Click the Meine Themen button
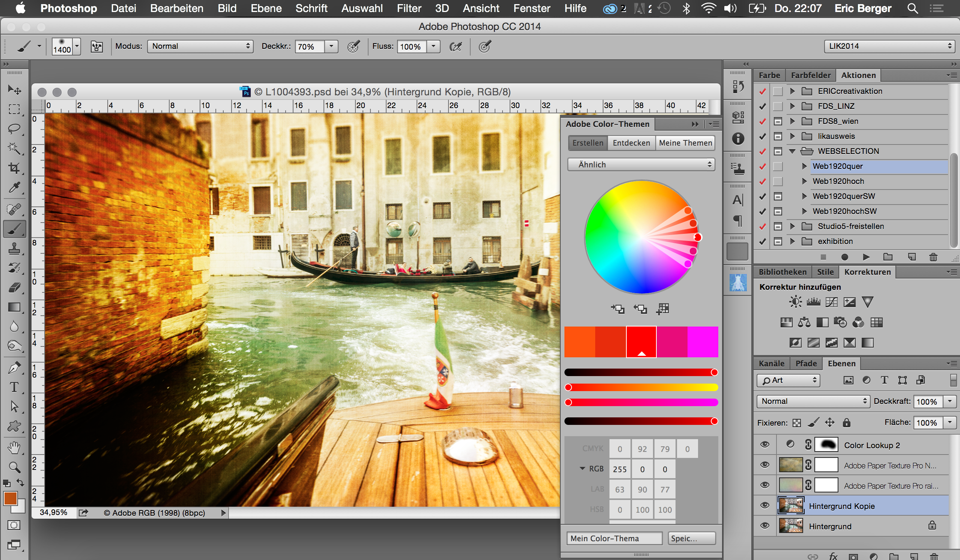The height and width of the screenshot is (560, 960). (685, 143)
